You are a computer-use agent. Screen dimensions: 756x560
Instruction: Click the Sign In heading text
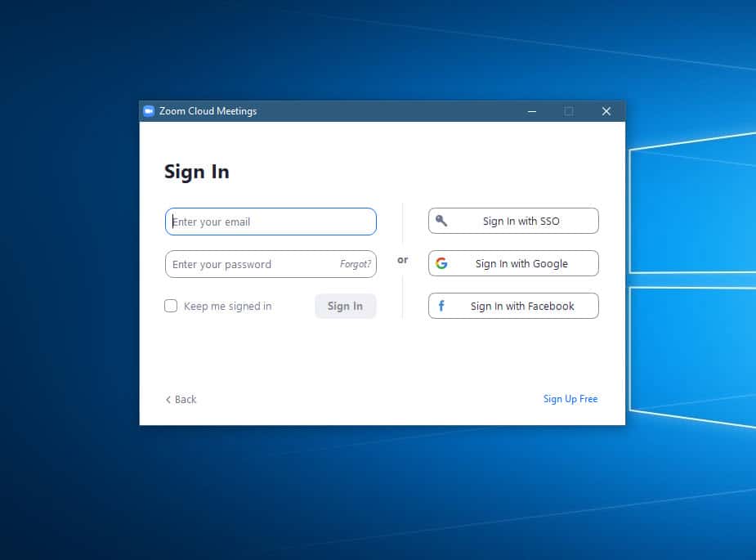point(197,172)
